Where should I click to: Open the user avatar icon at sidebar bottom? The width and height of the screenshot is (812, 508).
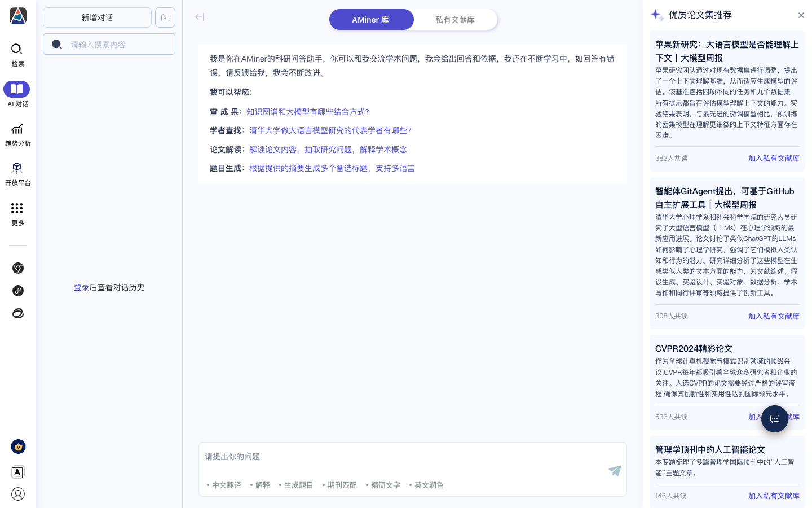coord(18,494)
